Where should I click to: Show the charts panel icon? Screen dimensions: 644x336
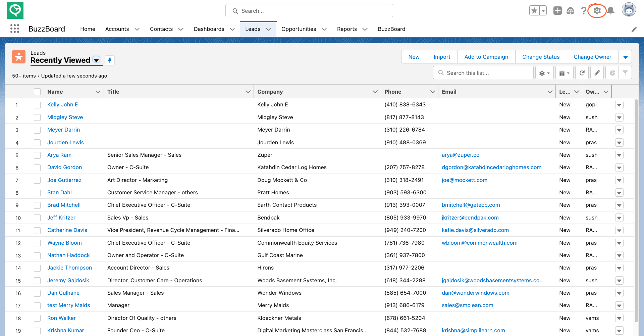(x=612, y=73)
